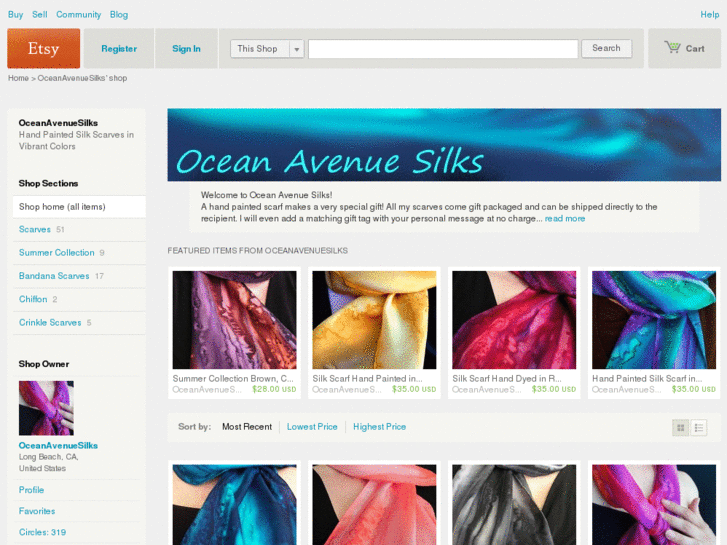Image resolution: width=727 pixels, height=545 pixels.
Task: Click the Cart text label
Action: tap(695, 49)
